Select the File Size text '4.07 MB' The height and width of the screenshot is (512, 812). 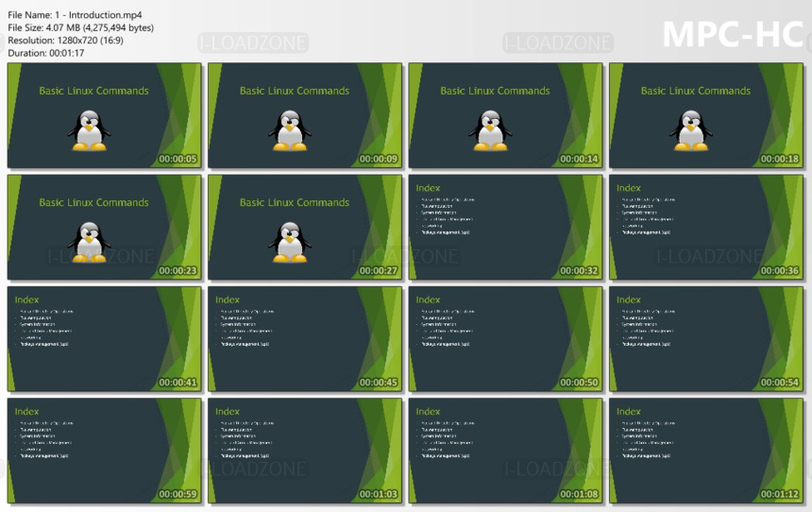pyautogui.click(x=62, y=27)
